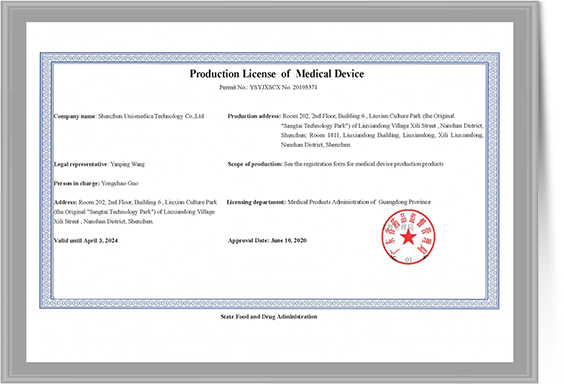Viewport: 564px width, 384px height.
Task: Click the red star inside the seal
Action: 408,237
